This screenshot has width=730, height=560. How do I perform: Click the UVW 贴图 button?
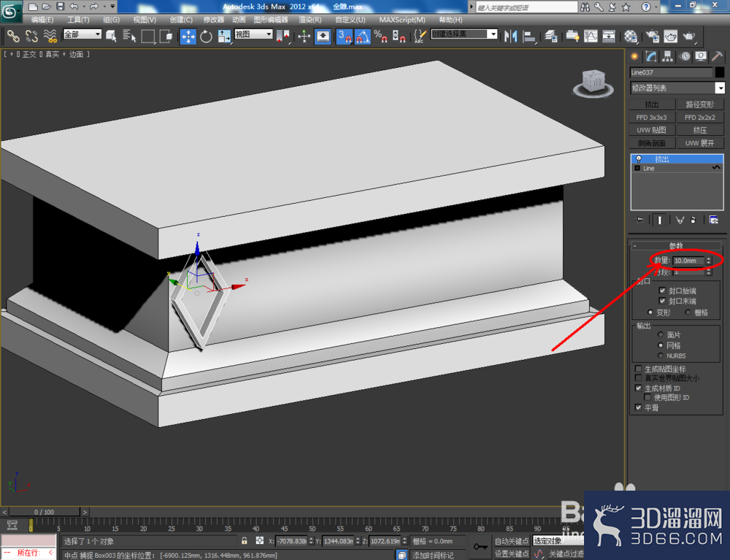[x=652, y=130]
